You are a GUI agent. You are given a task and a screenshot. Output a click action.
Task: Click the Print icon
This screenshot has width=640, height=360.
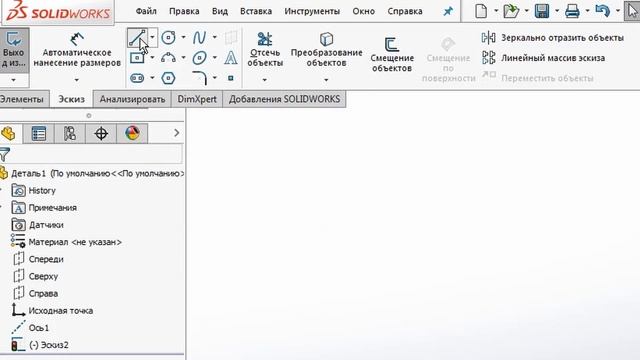[572, 11]
